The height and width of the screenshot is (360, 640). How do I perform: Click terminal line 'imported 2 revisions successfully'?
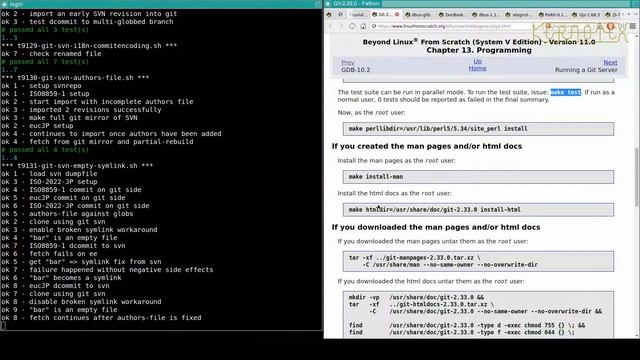tap(81, 109)
